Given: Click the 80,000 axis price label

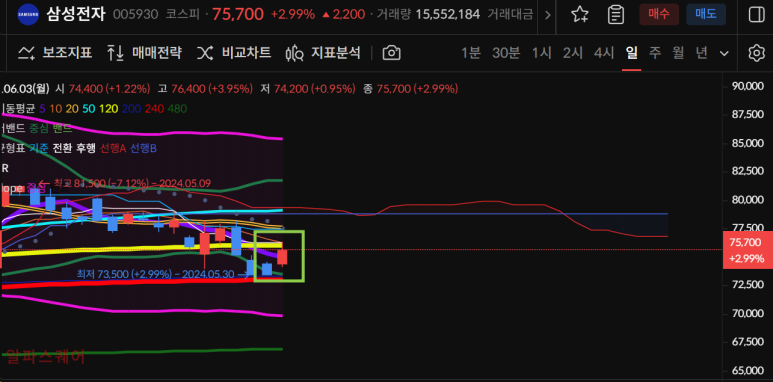Looking at the screenshot, I should click(748, 200).
